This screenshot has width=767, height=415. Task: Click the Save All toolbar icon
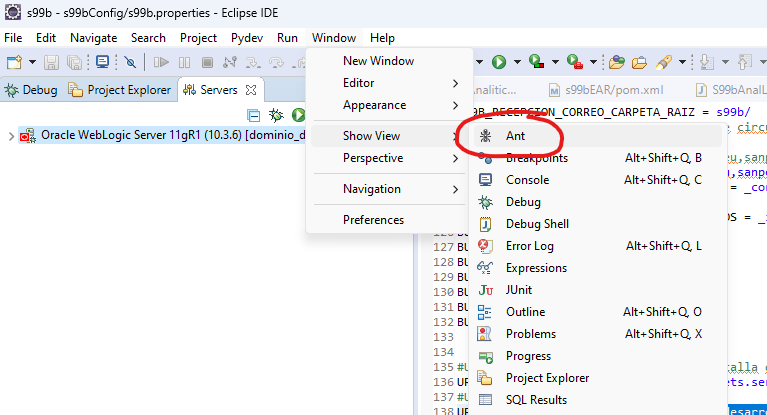click(x=74, y=62)
